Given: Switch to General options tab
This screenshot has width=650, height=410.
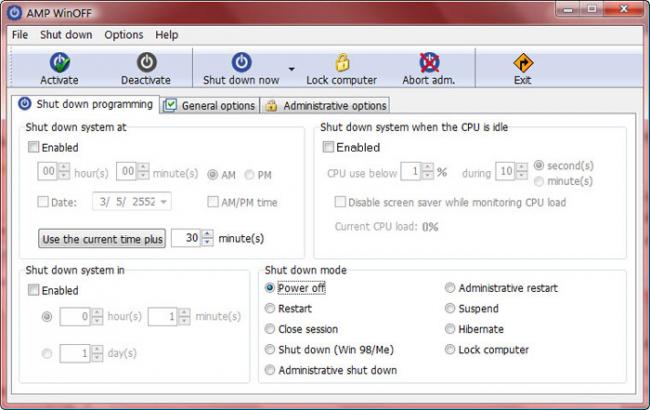Looking at the screenshot, I should coord(209,105).
